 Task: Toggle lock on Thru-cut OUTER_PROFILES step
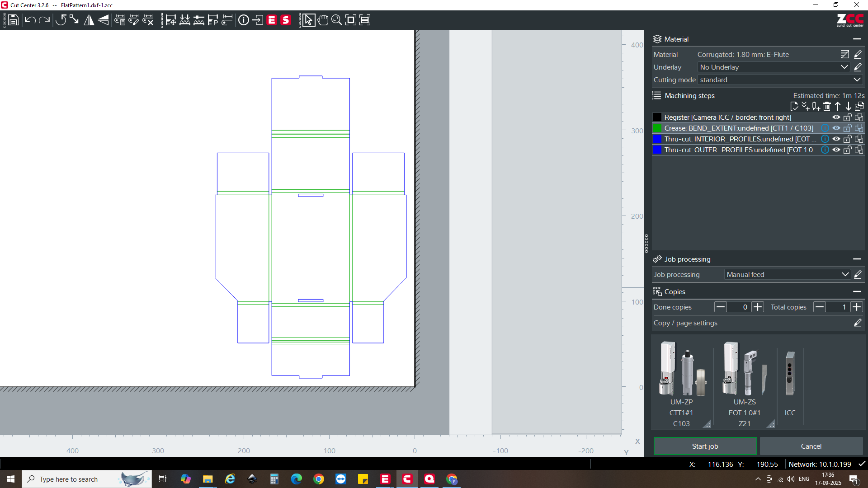848,150
